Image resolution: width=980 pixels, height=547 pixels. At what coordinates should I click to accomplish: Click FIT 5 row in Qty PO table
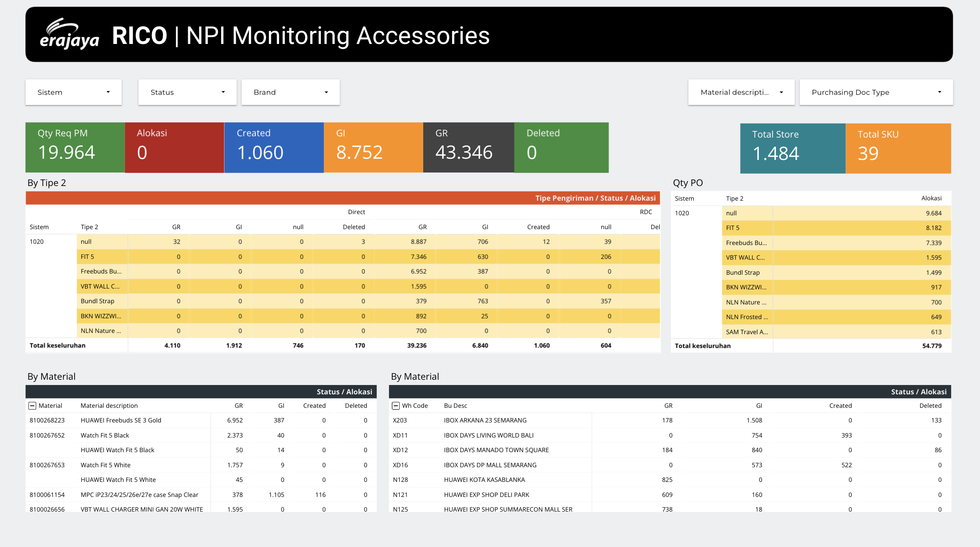pyautogui.click(x=837, y=228)
